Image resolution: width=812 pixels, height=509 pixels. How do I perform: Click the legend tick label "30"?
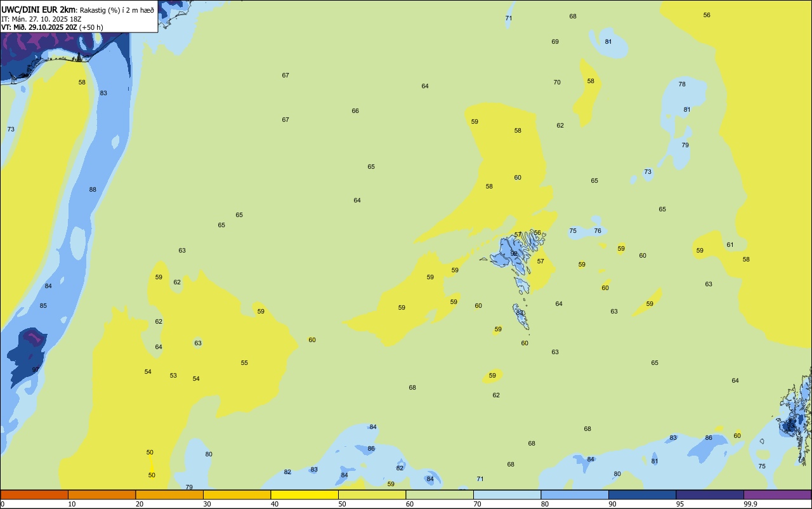click(207, 504)
